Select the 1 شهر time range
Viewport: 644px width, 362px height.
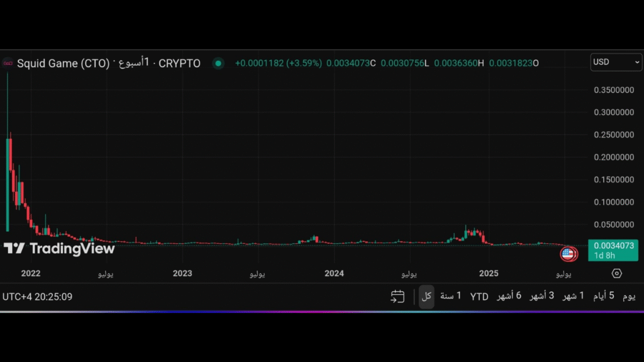click(x=574, y=296)
